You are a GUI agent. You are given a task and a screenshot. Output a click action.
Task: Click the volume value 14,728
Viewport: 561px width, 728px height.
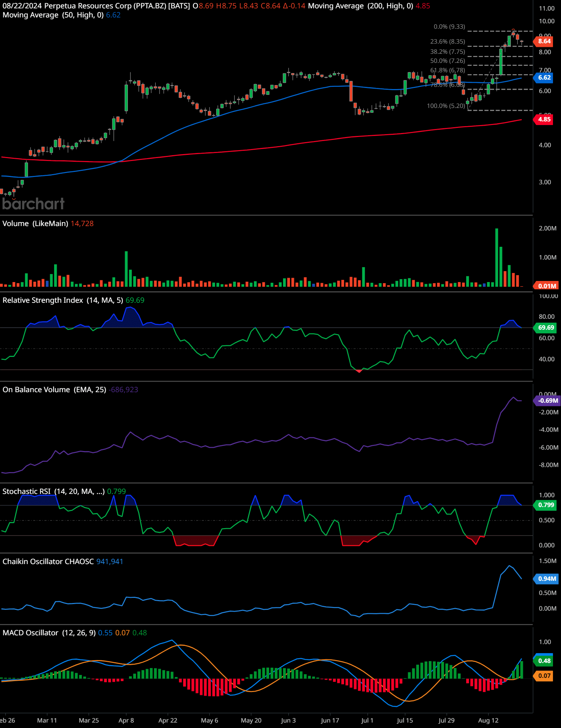click(x=82, y=224)
